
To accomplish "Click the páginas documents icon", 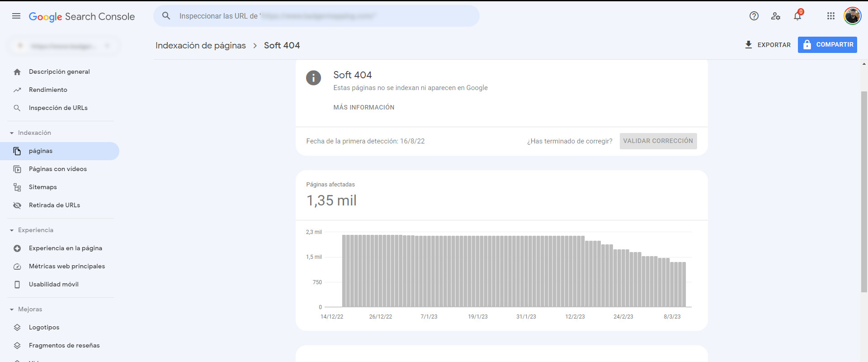I will pos(17,151).
